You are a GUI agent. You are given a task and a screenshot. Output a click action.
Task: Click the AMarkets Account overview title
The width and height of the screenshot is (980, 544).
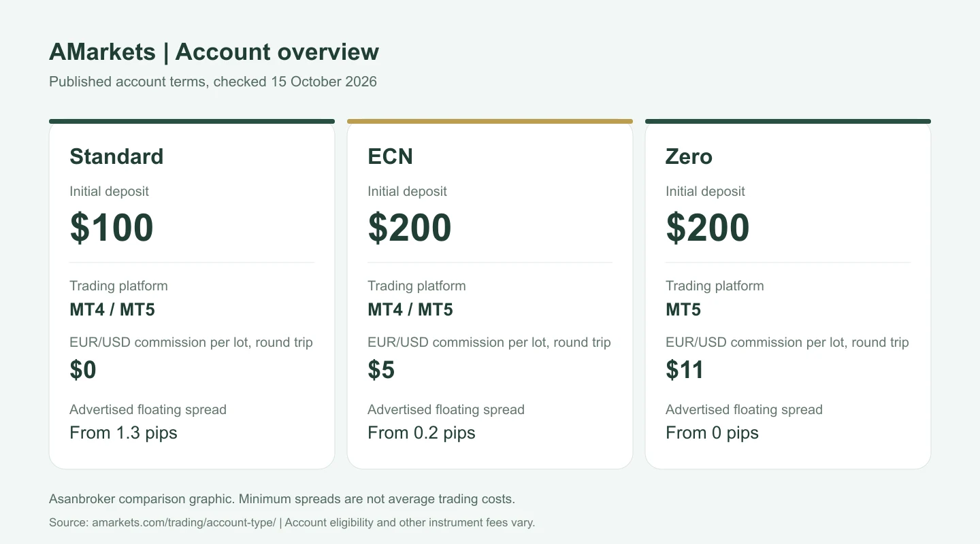[214, 52]
